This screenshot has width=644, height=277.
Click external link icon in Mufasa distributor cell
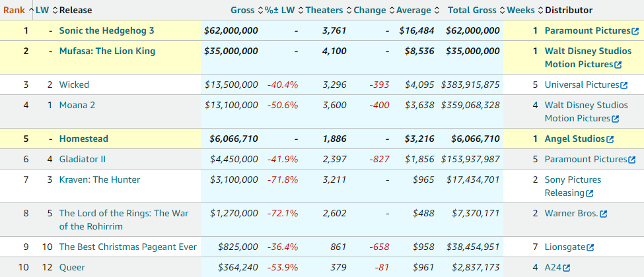[618, 65]
